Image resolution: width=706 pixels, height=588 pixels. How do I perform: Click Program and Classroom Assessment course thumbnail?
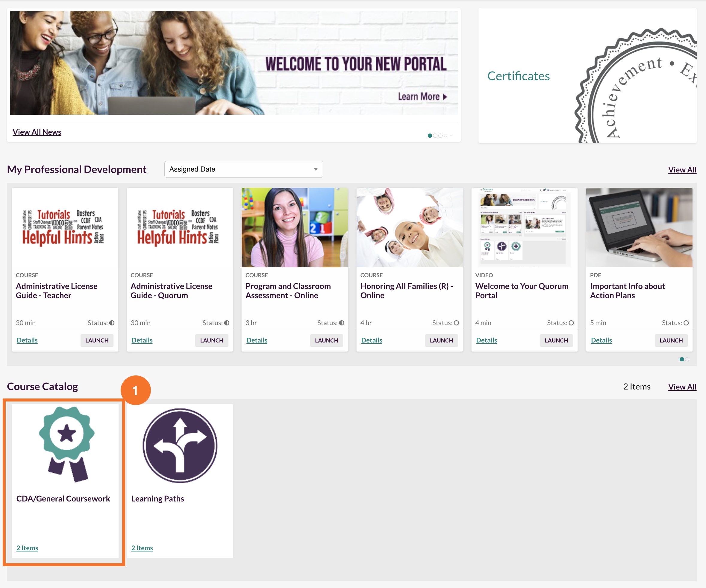point(295,227)
